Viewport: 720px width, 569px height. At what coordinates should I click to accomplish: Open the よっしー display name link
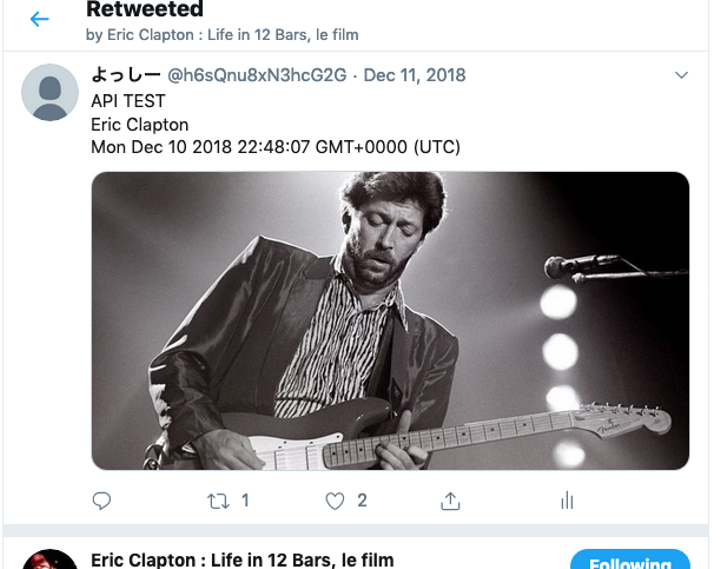pyautogui.click(x=126, y=75)
